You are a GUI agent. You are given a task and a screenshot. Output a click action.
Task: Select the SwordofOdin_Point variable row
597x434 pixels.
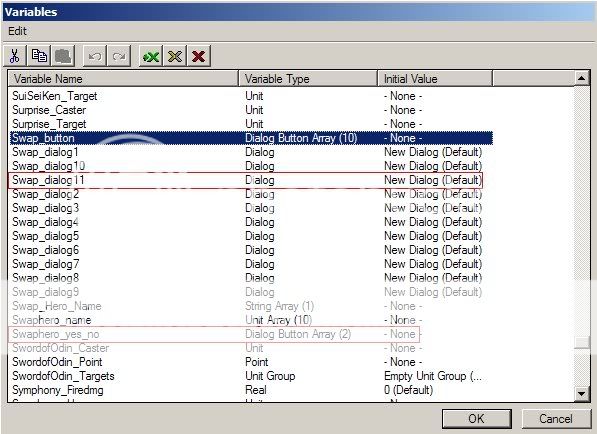pos(251,362)
